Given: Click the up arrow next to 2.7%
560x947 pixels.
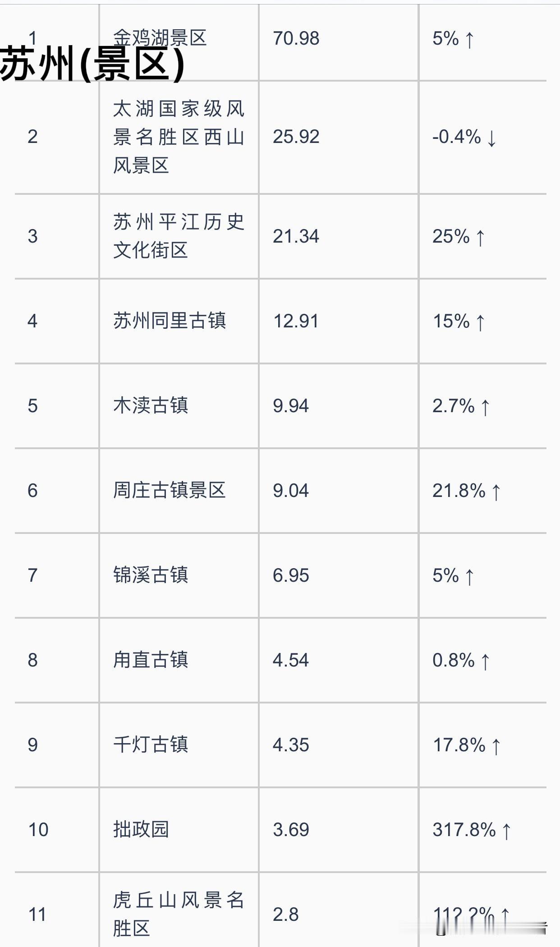Looking at the screenshot, I should pyautogui.click(x=485, y=407).
